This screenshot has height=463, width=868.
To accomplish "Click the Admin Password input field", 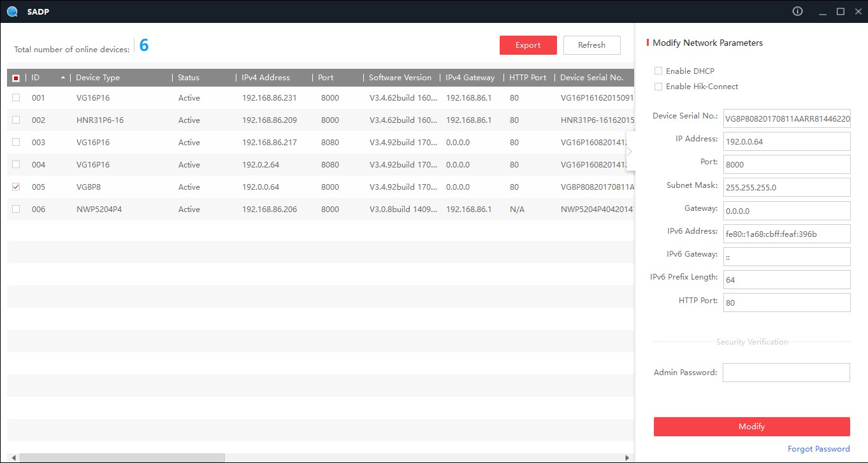I will click(x=786, y=373).
